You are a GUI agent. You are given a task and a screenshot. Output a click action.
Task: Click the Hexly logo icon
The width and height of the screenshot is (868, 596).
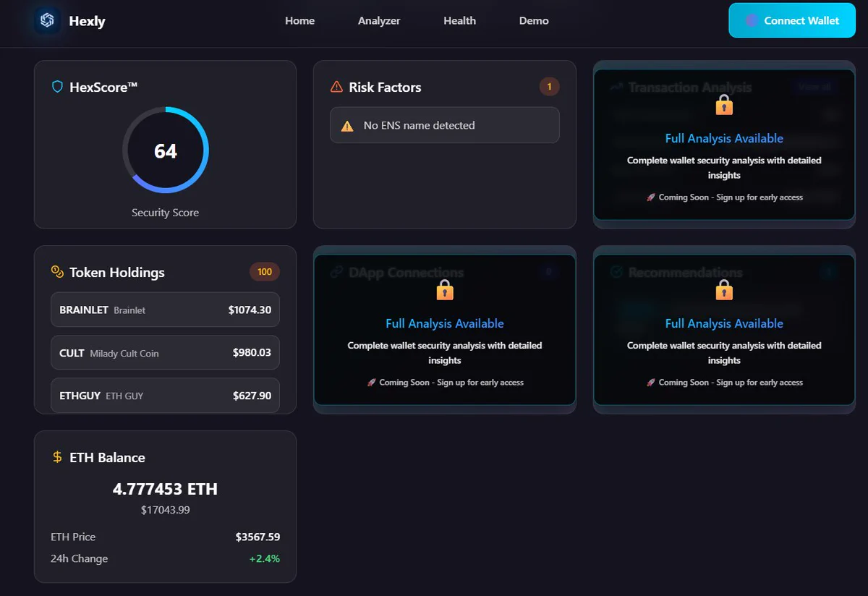47,20
